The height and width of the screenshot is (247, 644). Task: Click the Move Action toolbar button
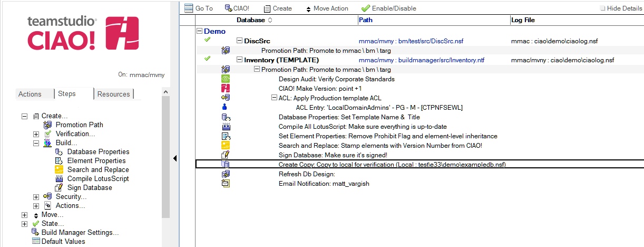326,8
